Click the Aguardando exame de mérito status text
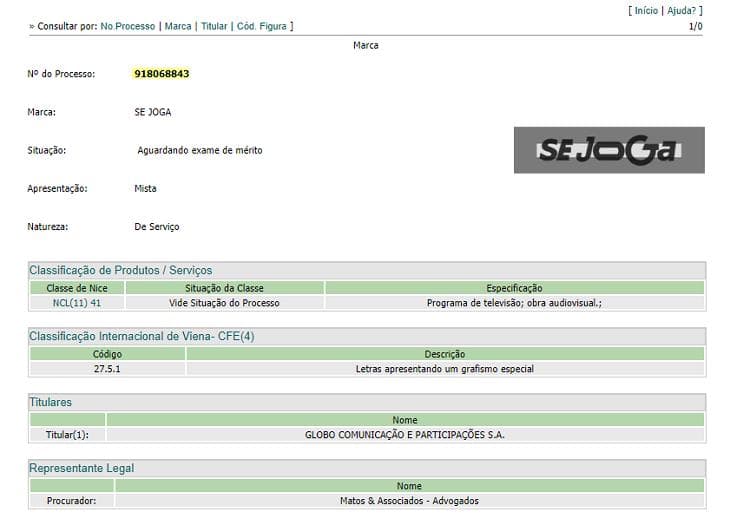Viewport: 730px width, 525px height. (200, 150)
